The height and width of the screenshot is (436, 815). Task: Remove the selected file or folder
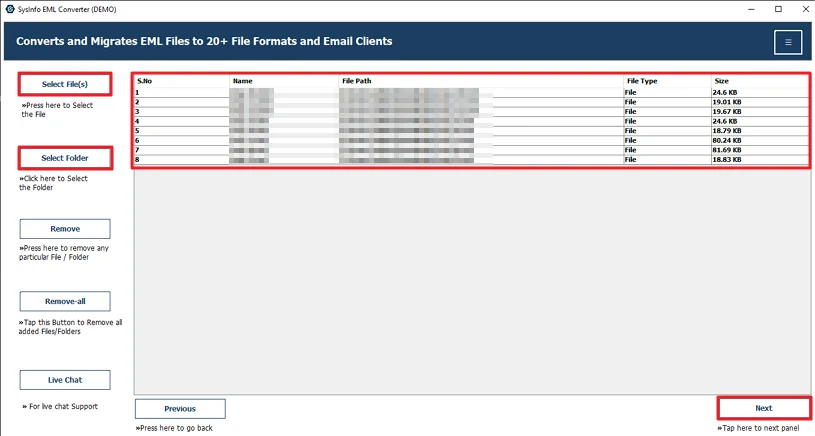coord(65,229)
